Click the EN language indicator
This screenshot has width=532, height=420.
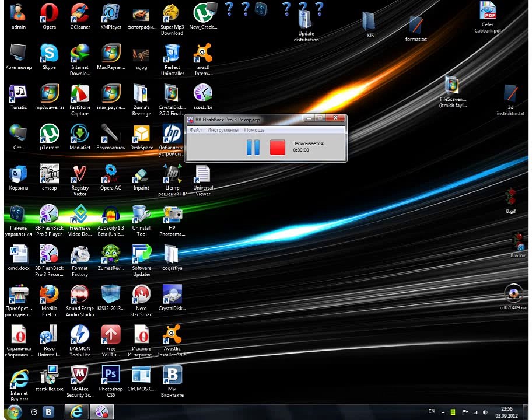tap(431, 411)
